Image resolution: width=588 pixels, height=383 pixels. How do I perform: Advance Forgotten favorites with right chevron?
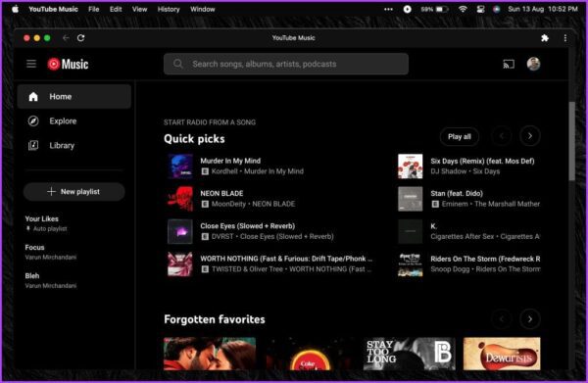(x=530, y=319)
